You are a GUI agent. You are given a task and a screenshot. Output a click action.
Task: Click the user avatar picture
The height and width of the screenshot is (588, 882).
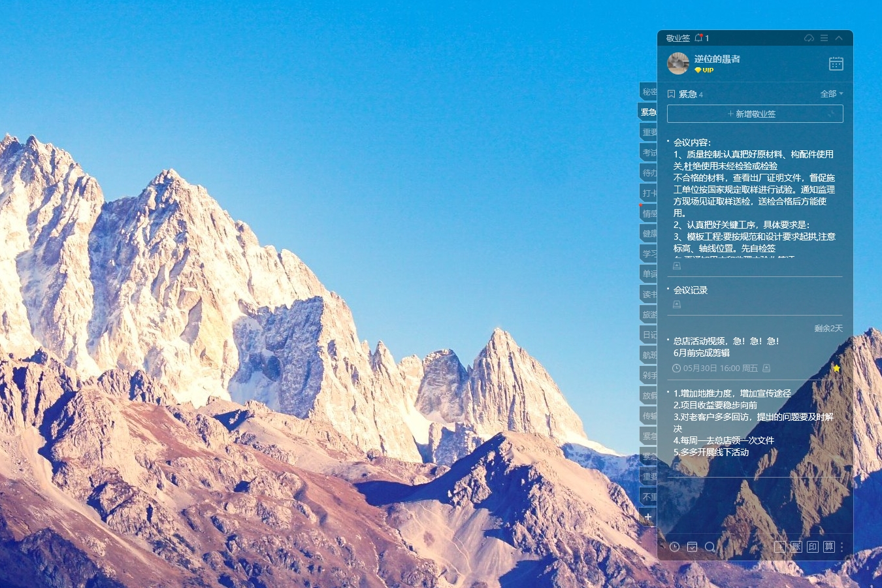tap(678, 63)
